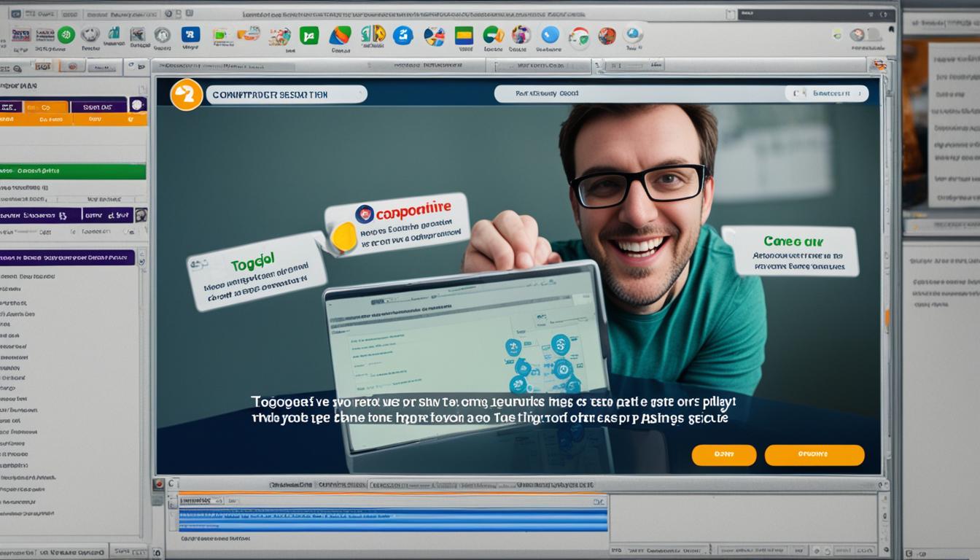
Task: Click the solid blue globe toolbar icon
Action: click(550, 34)
